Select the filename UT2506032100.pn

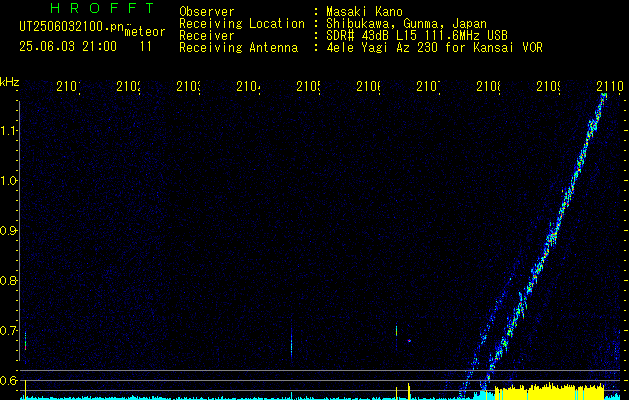(71, 27)
